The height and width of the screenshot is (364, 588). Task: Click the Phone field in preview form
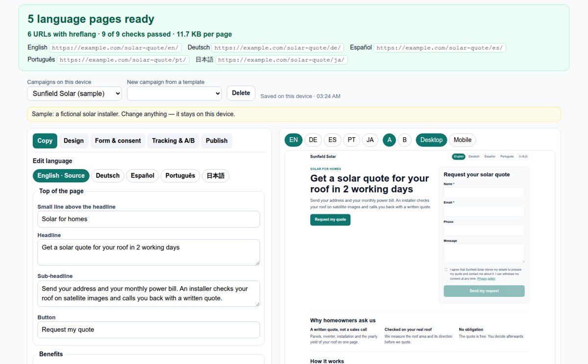pyautogui.click(x=484, y=230)
